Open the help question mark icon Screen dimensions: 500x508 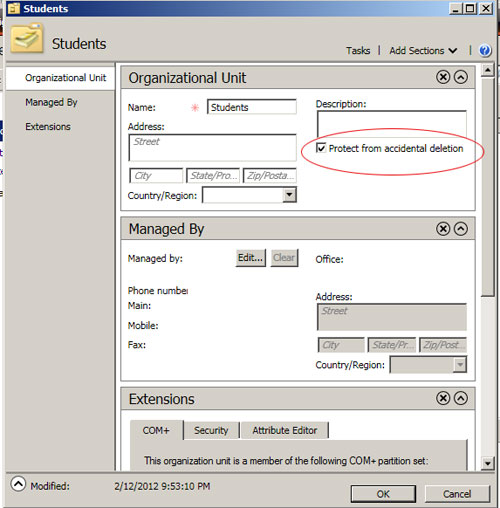[484, 51]
